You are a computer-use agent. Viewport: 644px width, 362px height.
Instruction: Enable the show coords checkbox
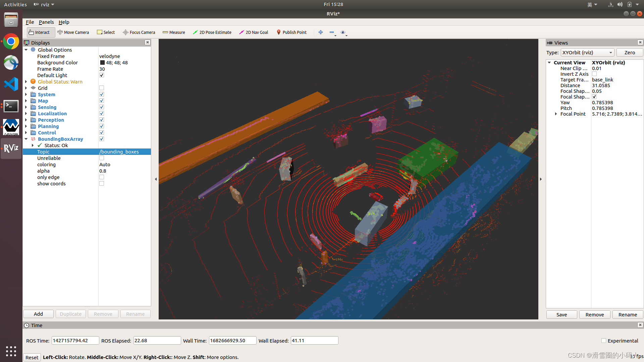click(x=102, y=183)
